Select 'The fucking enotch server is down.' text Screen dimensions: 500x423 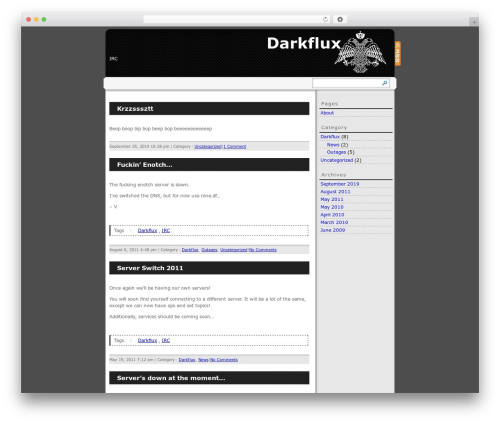tap(149, 185)
